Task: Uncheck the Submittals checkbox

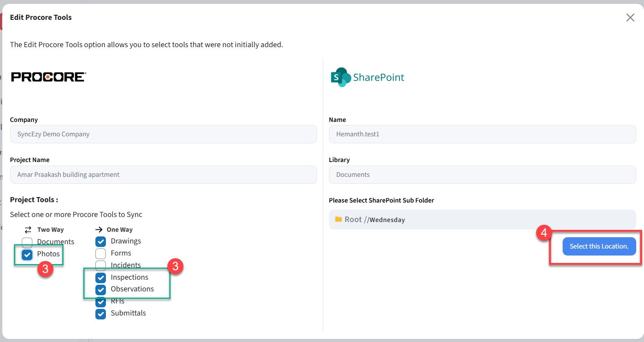Action: point(101,314)
